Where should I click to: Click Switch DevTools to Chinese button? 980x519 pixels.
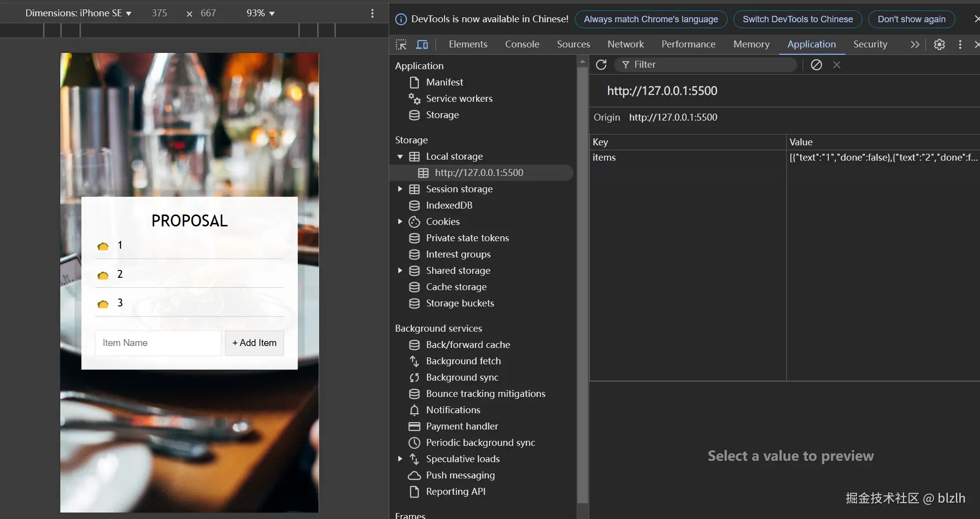click(x=798, y=19)
